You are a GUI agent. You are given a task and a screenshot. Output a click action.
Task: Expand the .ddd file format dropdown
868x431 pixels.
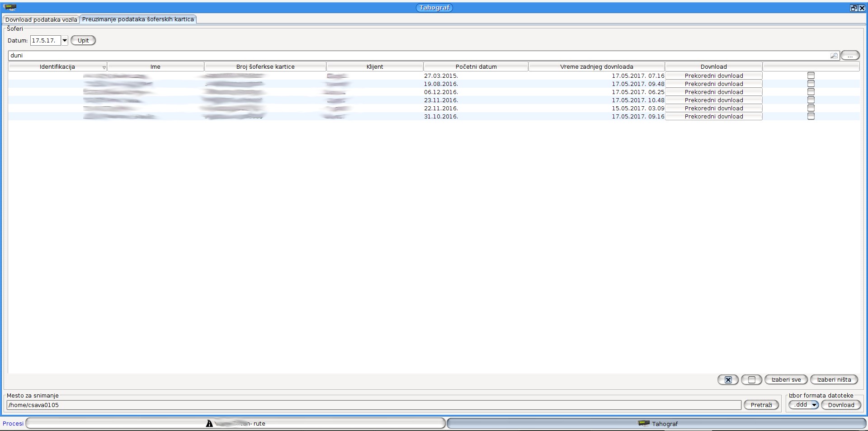814,405
